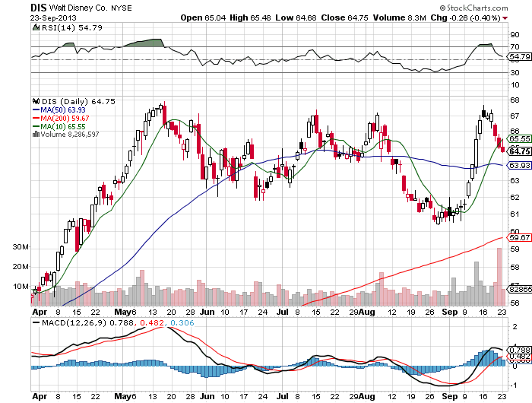The width and height of the screenshot is (532, 403).
Task: Click the Chg -0.26 (-0.40%) value
Action: (x=465, y=17)
